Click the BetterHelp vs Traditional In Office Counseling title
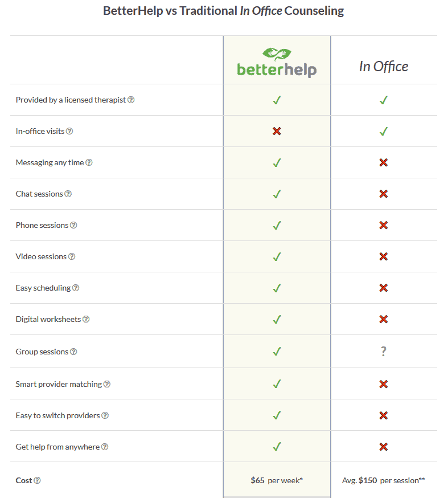 coord(223,11)
